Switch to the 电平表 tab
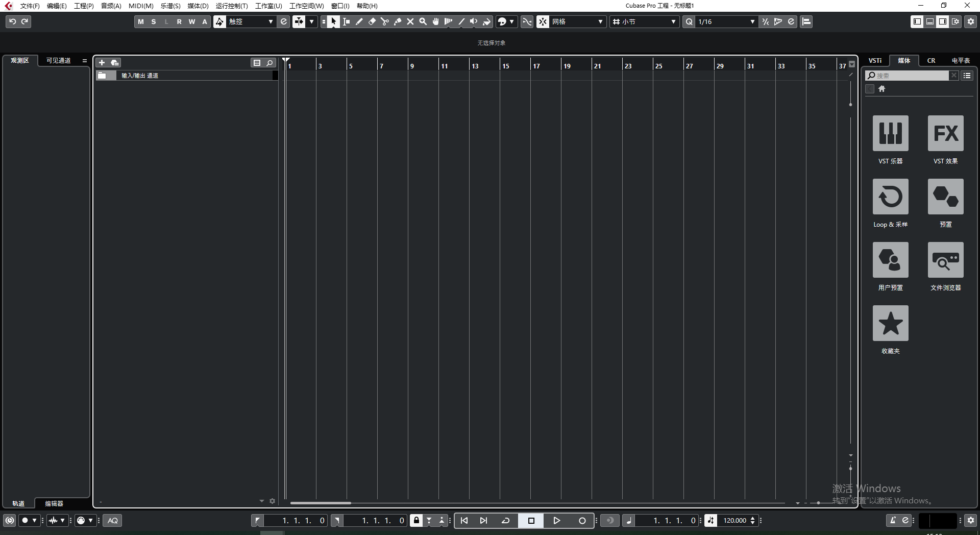This screenshot has height=535, width=980. click(961, 60)
